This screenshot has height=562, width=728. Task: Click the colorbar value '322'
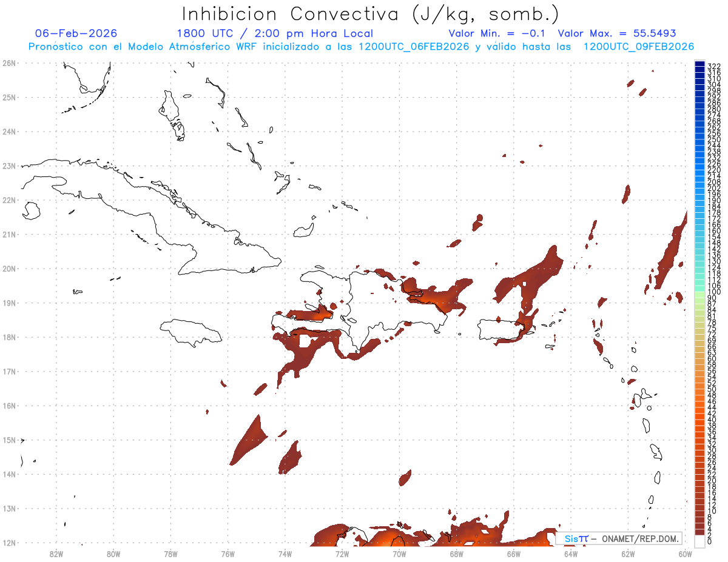coord(713,66)
